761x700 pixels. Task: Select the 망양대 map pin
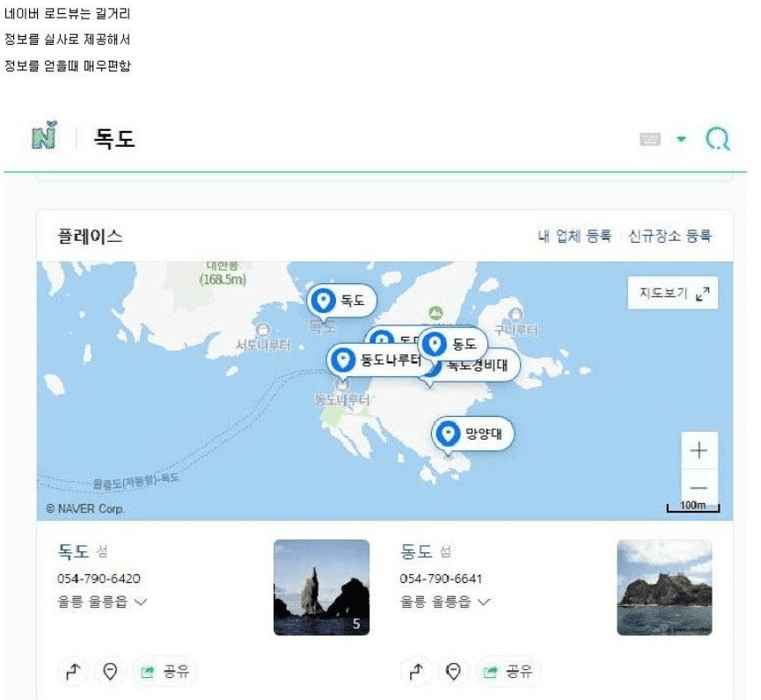[x=472, y=434]
